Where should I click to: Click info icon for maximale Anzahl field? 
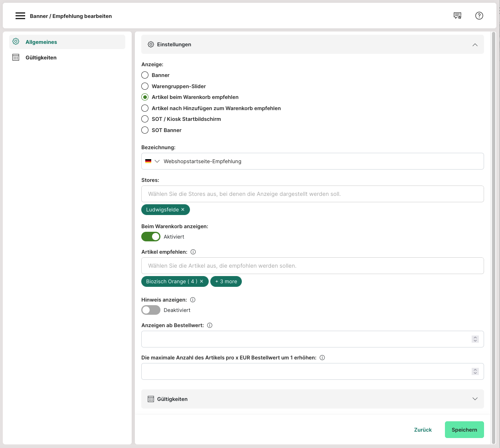(322, 357)
